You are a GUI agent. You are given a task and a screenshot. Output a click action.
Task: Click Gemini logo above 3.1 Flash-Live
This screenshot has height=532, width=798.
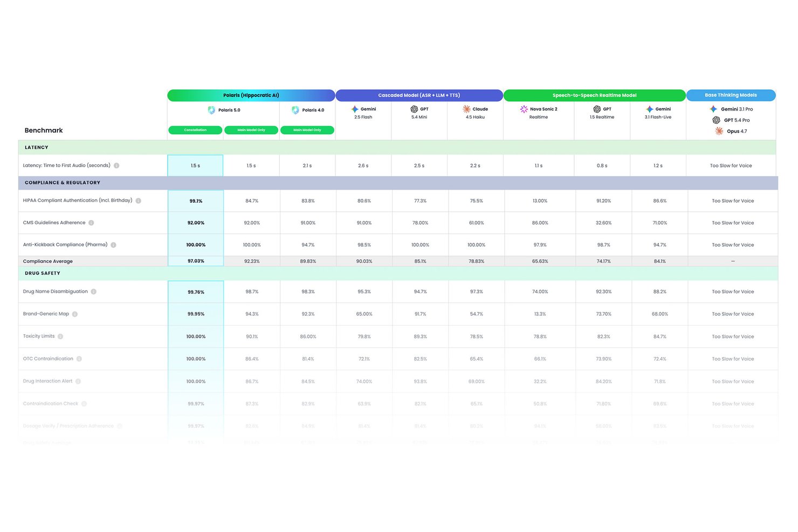click(x=650, y=109)
